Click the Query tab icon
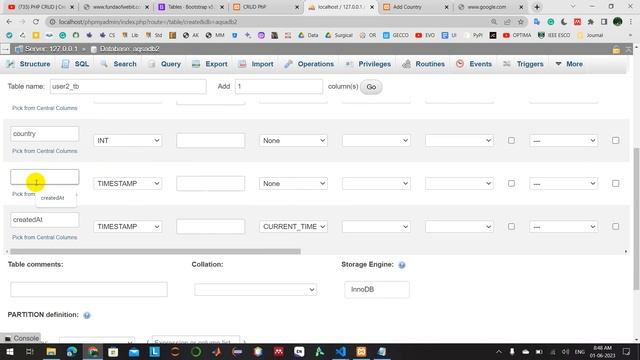 [x=152, y=64]
